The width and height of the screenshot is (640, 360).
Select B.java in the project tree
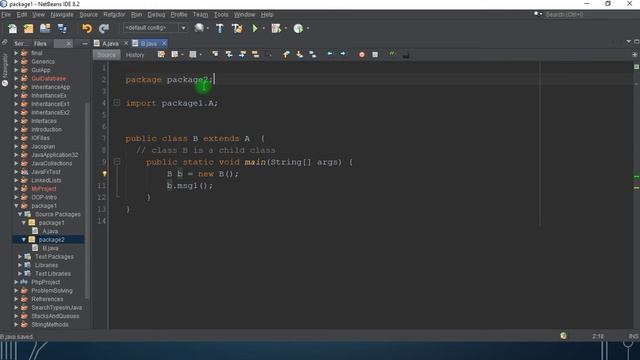coord(50,248)
